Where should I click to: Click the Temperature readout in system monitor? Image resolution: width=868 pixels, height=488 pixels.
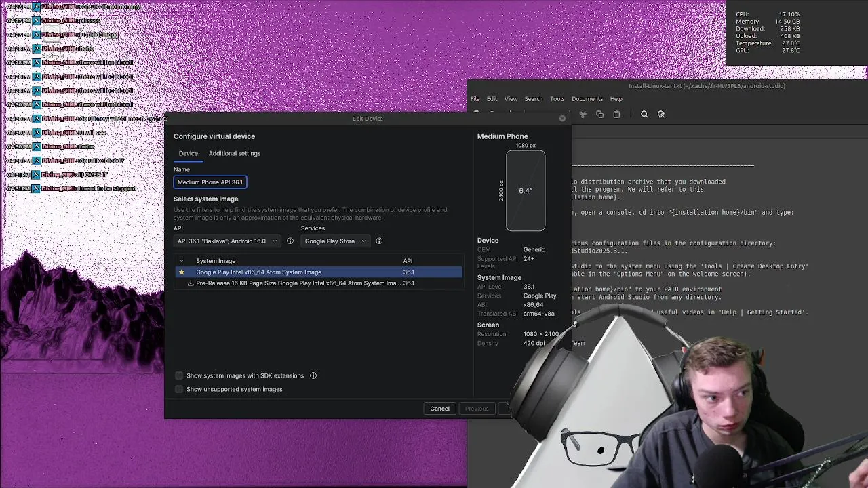pos(768,43)
